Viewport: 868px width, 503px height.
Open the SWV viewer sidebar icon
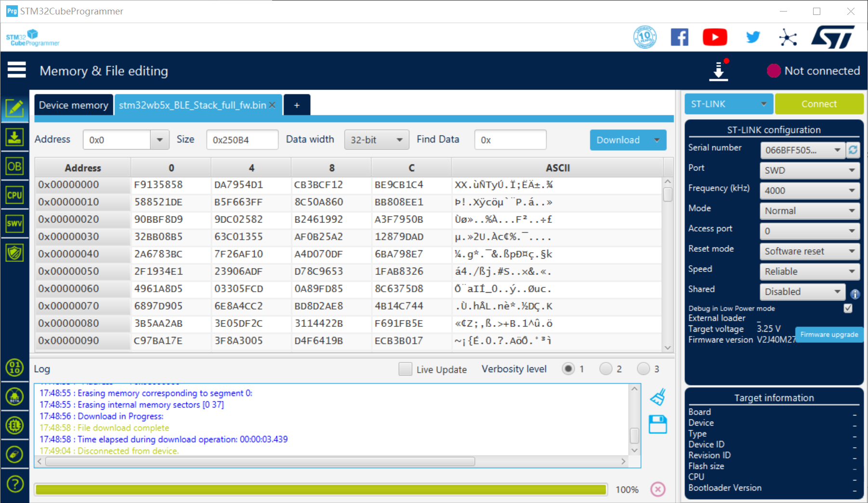click(14, 223)
